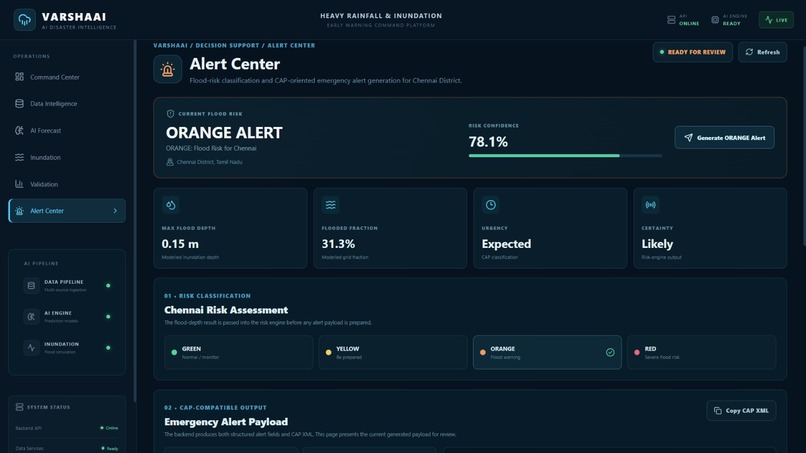Open the Alert Center sidebar item

67,211
